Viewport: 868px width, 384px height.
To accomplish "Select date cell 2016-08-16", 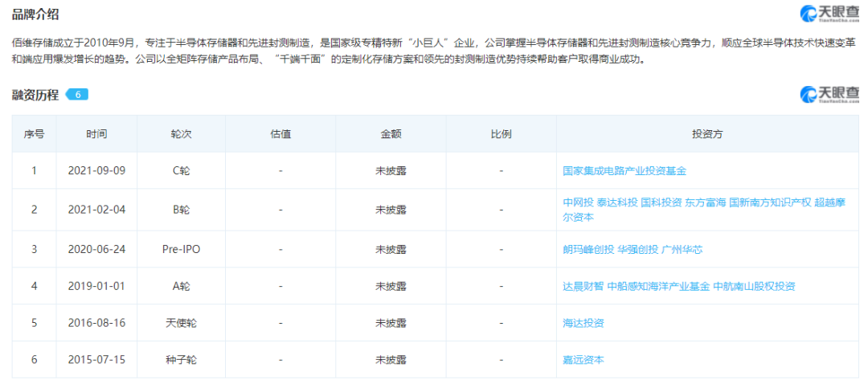I will (96, 323).
